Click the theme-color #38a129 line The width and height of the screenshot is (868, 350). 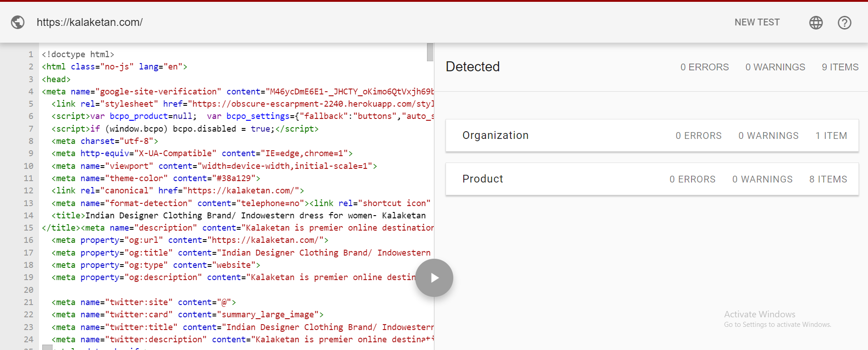[x=156, y=178]
